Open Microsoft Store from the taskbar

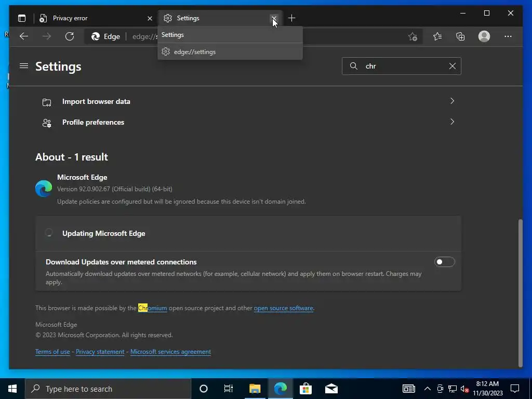point(305,389)
